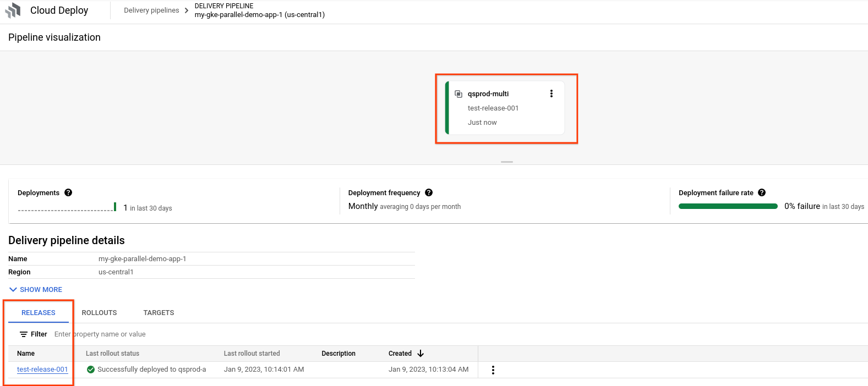Switch to the TARGETS tab
The height and width of the screenshot is (386, 868).
pyautogui.click(x=159, y=313)
